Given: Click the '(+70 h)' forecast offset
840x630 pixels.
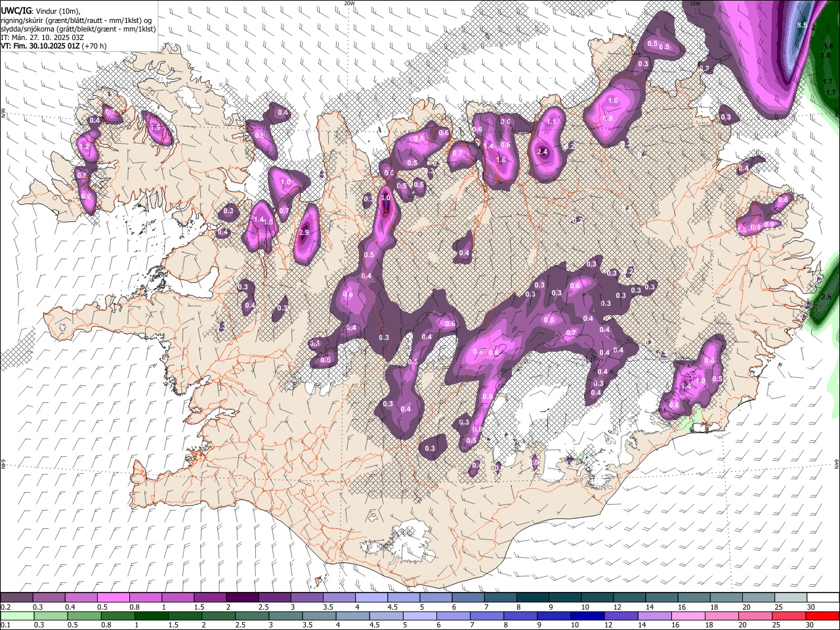Looking at the screenshot, I should [94, 46].
